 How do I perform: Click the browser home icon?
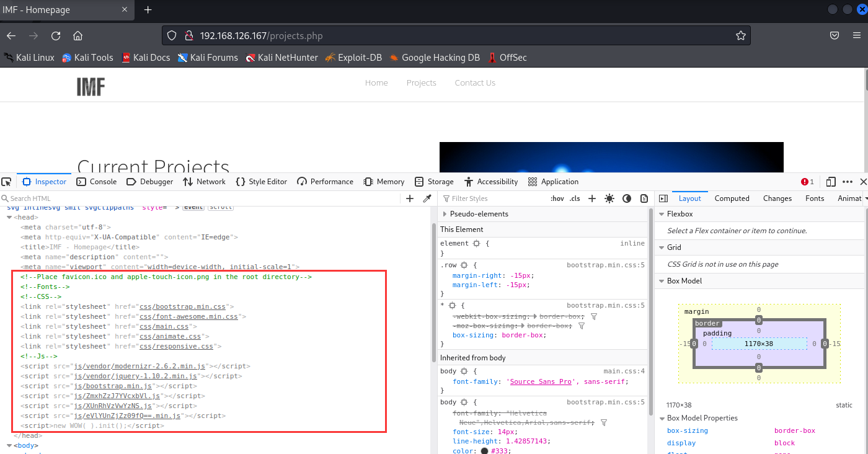click(x=77, y=36)
